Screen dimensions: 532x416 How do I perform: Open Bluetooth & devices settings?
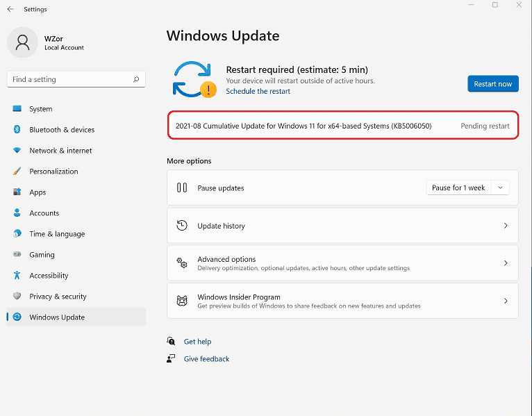point(76,130)
